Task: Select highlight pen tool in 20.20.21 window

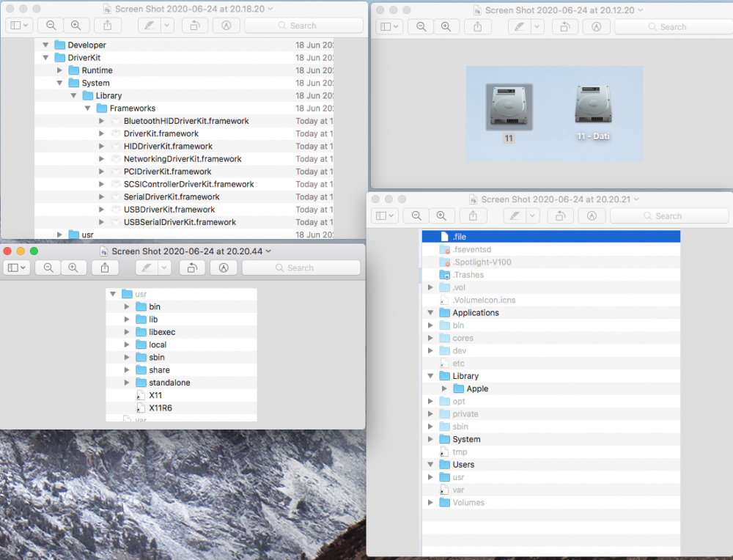Action: [515, 215]
